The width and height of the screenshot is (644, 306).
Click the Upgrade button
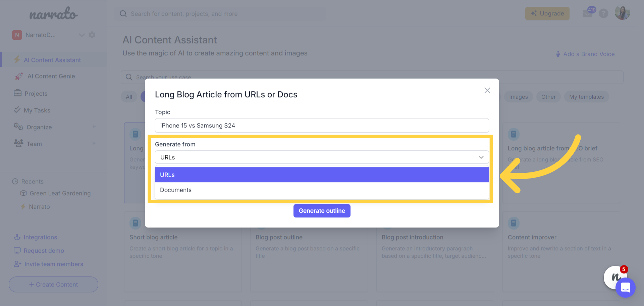pos(547,13)
